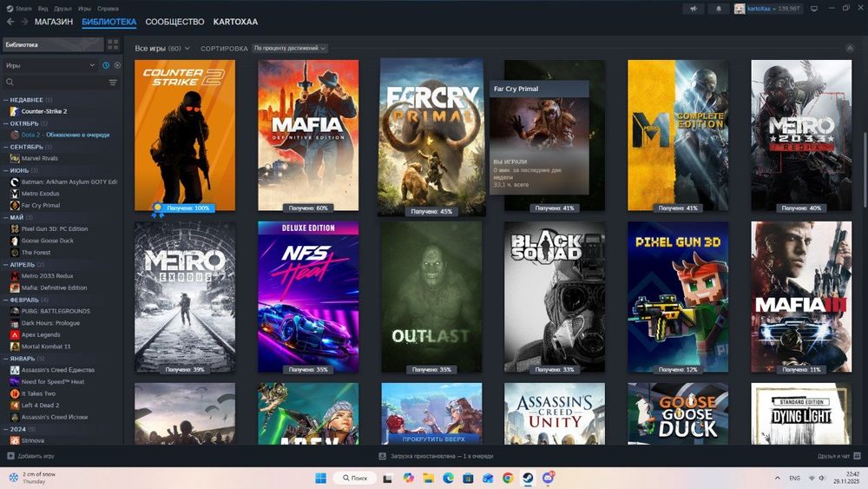Open Outlast game cover
This screenshot has width=868, height=489.
point(431,297)
